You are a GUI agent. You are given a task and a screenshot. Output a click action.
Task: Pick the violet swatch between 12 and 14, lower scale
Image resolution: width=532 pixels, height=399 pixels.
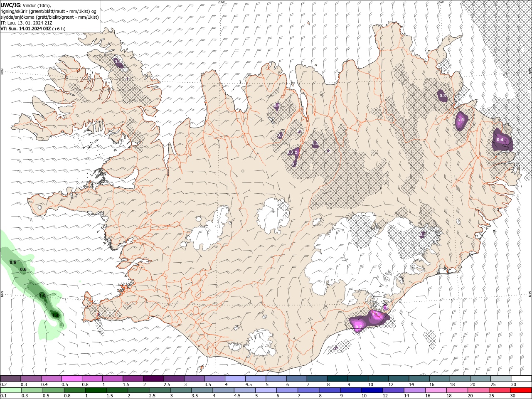[393, 390]
